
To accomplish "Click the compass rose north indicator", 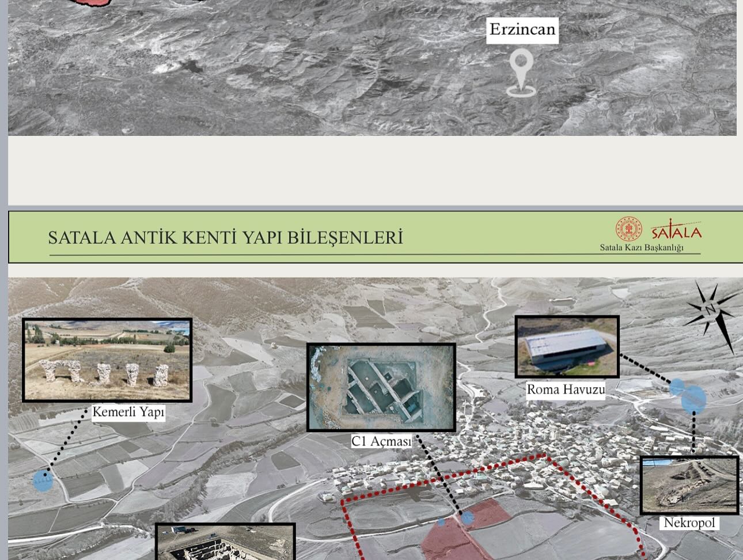I will click(x=711, y=311).
